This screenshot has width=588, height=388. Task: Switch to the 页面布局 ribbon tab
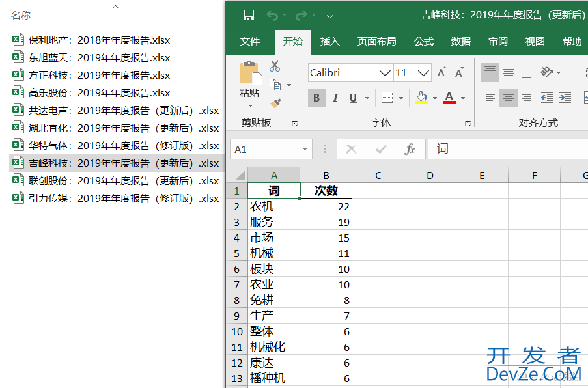376,41
